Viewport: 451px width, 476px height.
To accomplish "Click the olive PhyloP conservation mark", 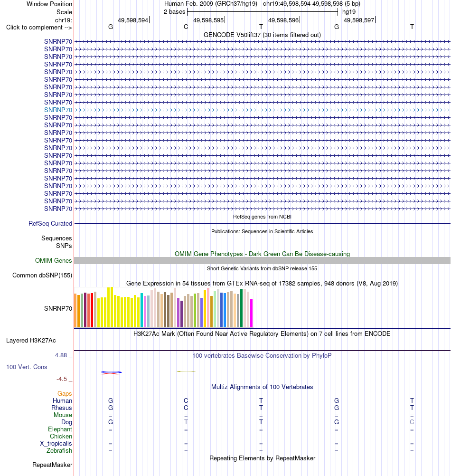I will 186,371.
